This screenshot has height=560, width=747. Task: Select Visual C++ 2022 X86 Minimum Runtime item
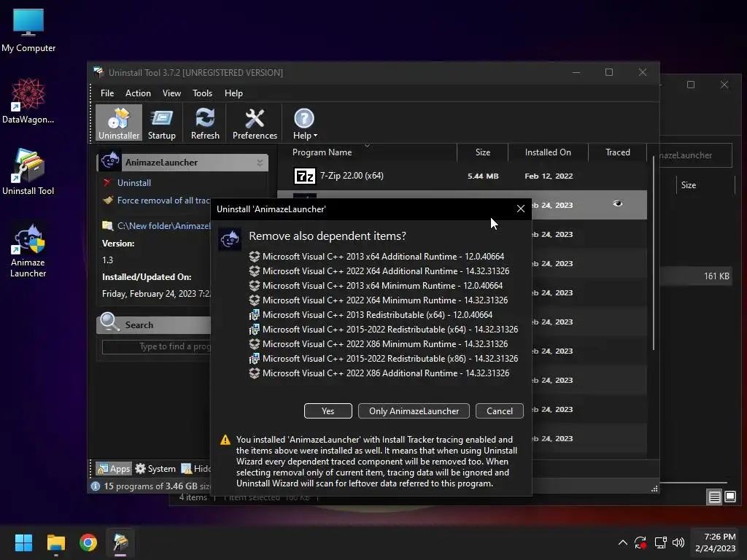point(379,344)
